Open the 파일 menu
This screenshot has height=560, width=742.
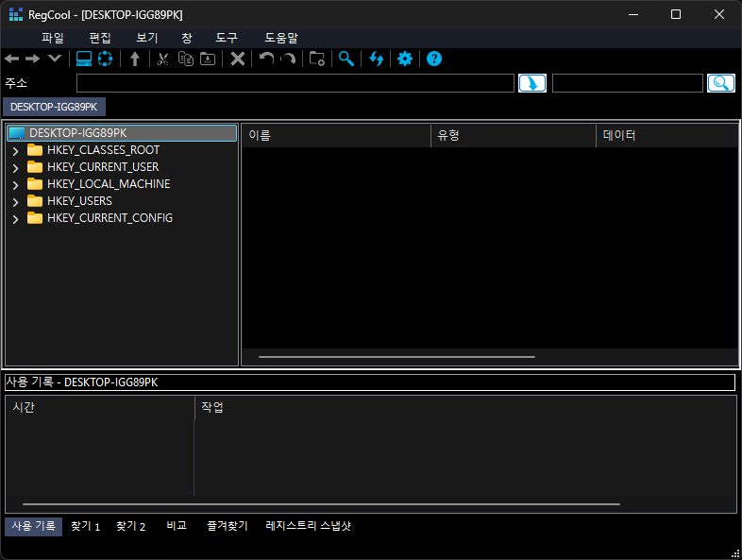pos(53,38)
